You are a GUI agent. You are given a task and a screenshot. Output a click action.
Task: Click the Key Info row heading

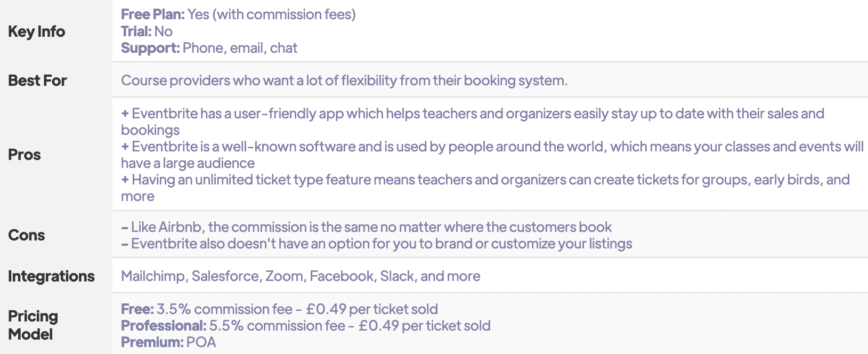click(x=36, y=31)
